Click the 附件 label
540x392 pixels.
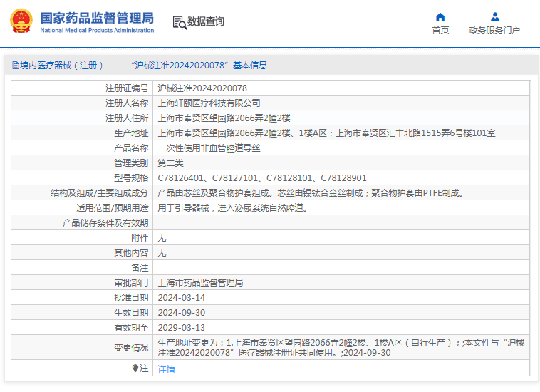tap(140, 237)
